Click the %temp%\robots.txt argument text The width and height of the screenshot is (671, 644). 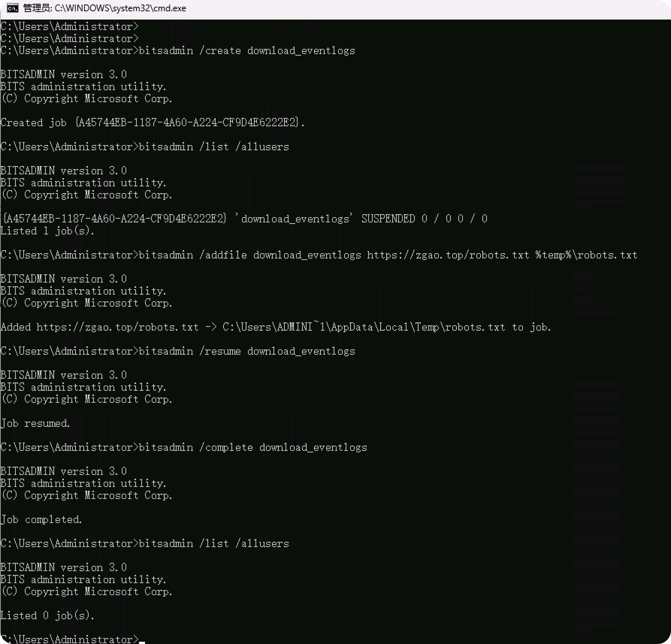click(x=586, y=255)
